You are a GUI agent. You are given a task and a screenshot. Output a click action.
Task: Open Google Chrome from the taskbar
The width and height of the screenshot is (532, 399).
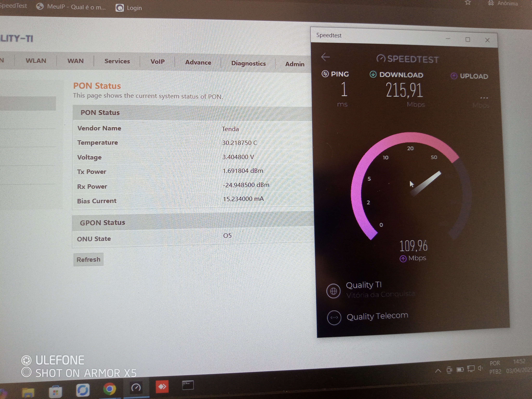coord(109,388)
